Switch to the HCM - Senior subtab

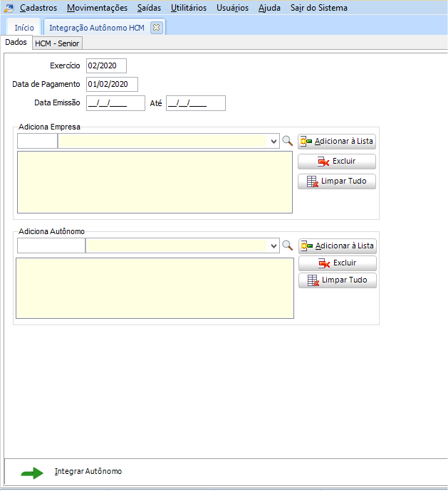(57, 43)
